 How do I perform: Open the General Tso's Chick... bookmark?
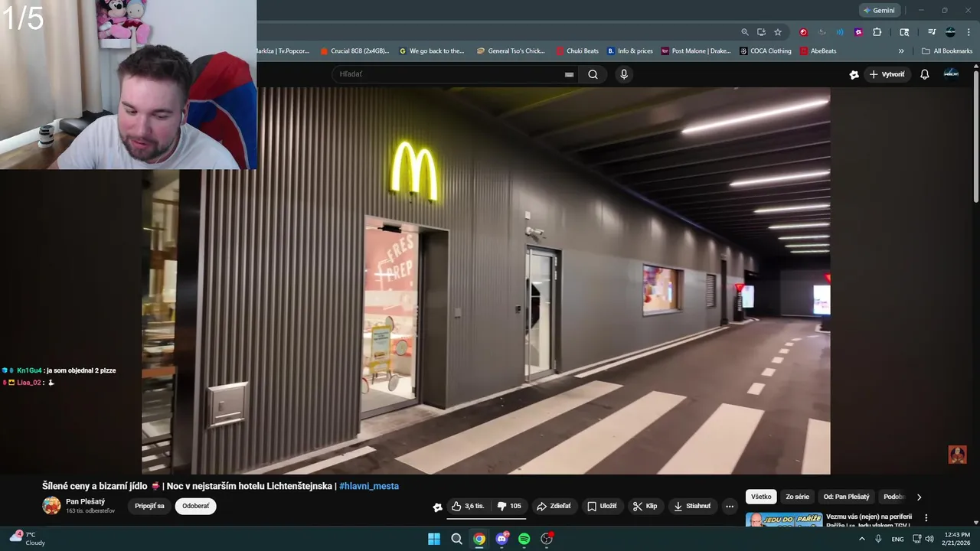point(511,51)
